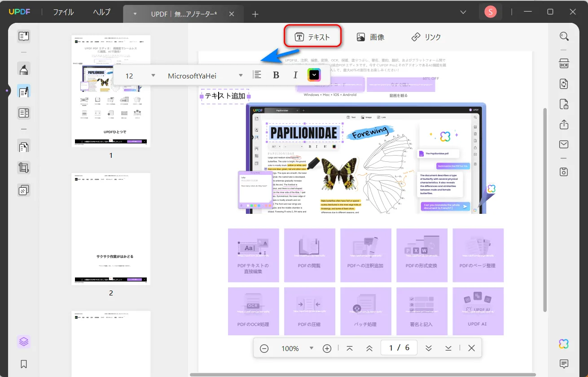Toggle Bold formatting
This screenshot has width=588, height=377.
(276, 75)
